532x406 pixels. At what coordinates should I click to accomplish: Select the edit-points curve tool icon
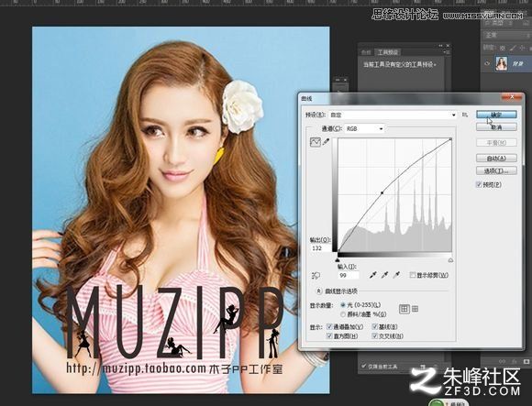(316, 142)
